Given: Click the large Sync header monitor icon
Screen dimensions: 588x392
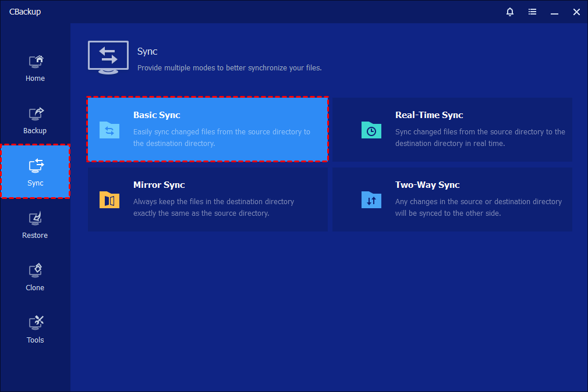Looking at the screenshot, I should coord(108,57).
